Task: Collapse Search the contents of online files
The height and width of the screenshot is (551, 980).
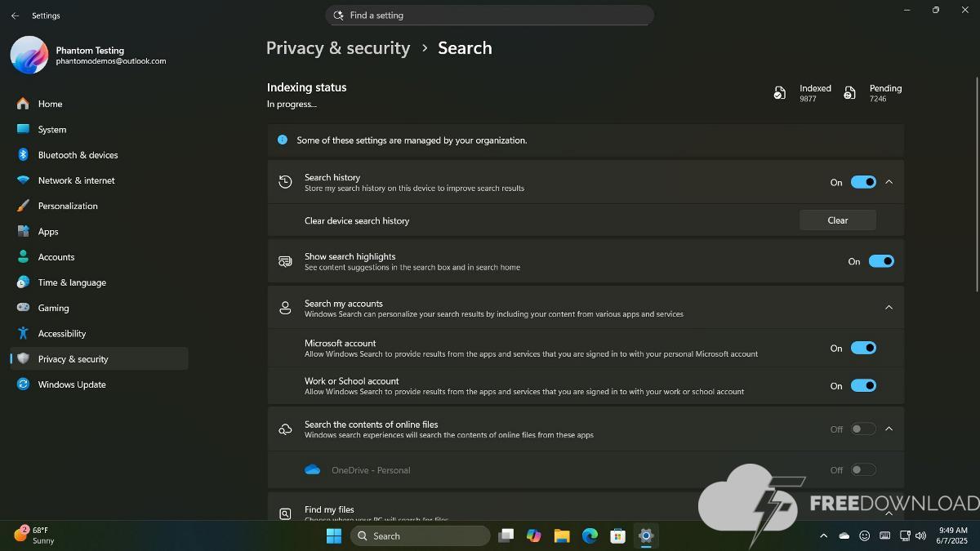Action: [x=889, y=429]
